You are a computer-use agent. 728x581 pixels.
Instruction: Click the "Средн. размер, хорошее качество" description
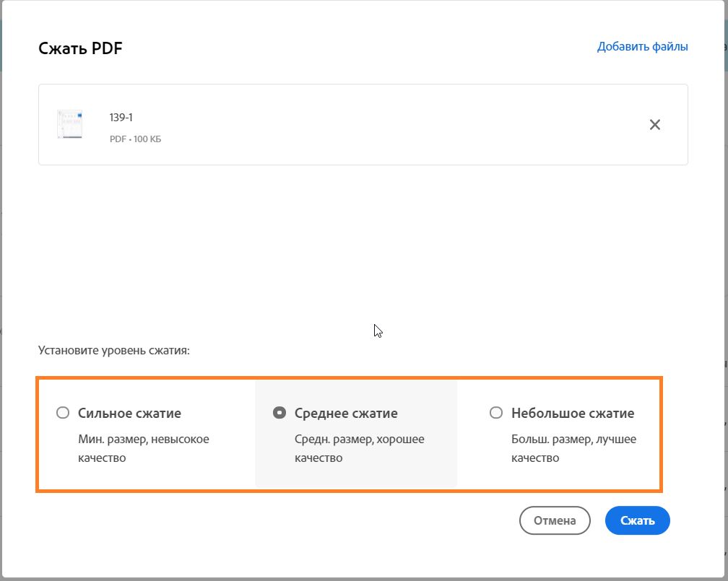[360, 448]
